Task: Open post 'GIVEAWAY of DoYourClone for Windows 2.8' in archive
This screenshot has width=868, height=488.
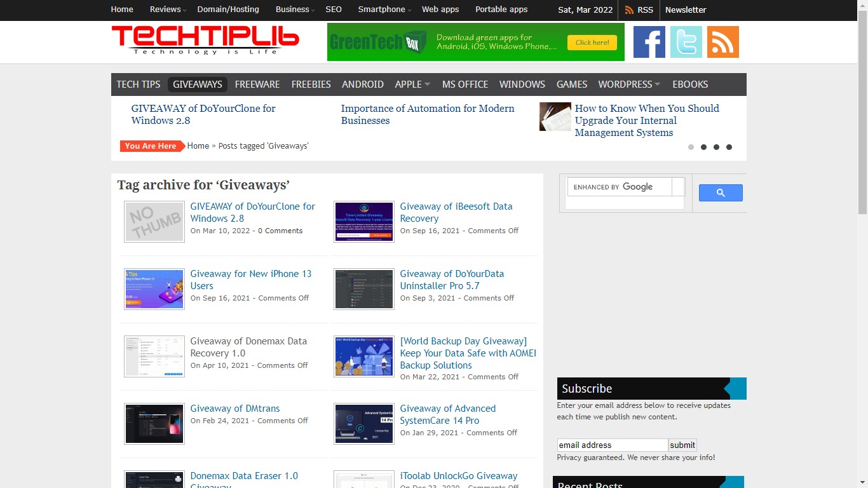Action: click(x=253, y=212)
